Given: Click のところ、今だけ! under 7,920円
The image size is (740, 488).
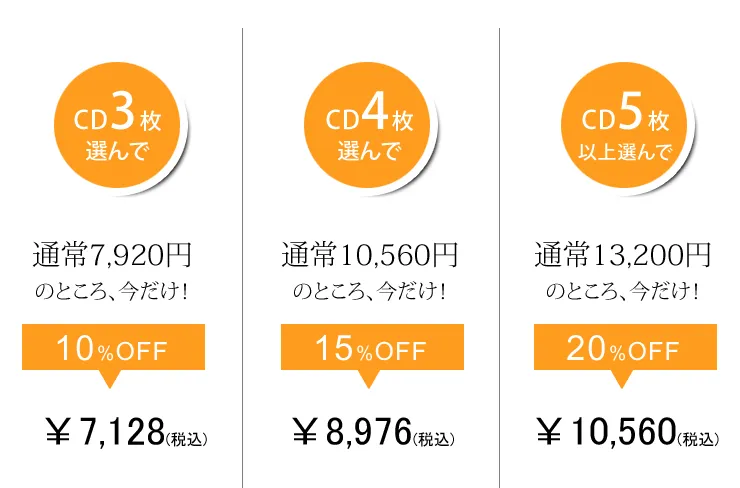Looking at the screenshot, I should tap(112, 291).
